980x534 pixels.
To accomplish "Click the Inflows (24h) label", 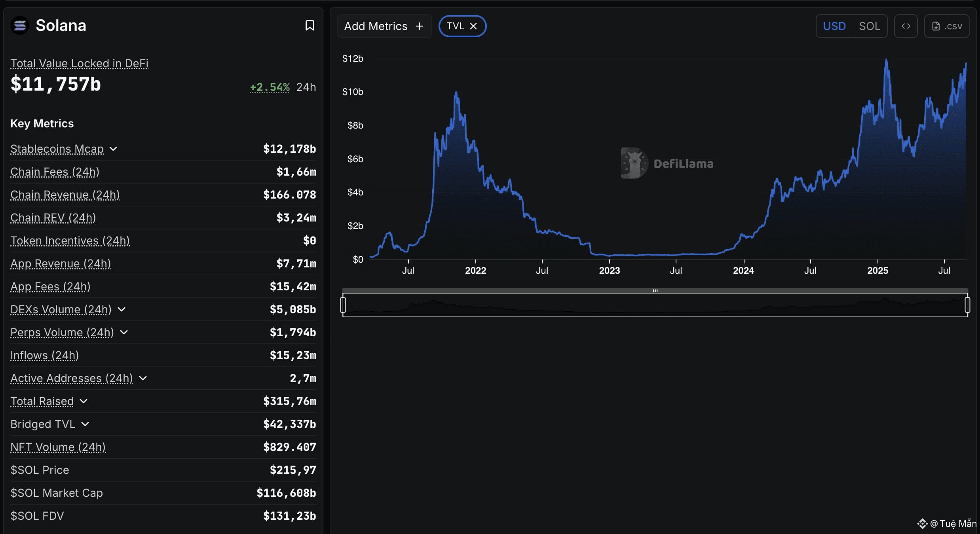I will coord(44,355).
